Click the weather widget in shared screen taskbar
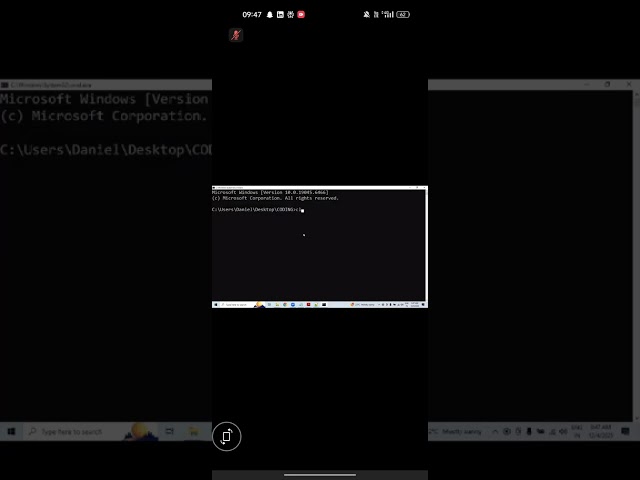The width and height of the screenshot is (640, 480). click(x=363, y=304)
